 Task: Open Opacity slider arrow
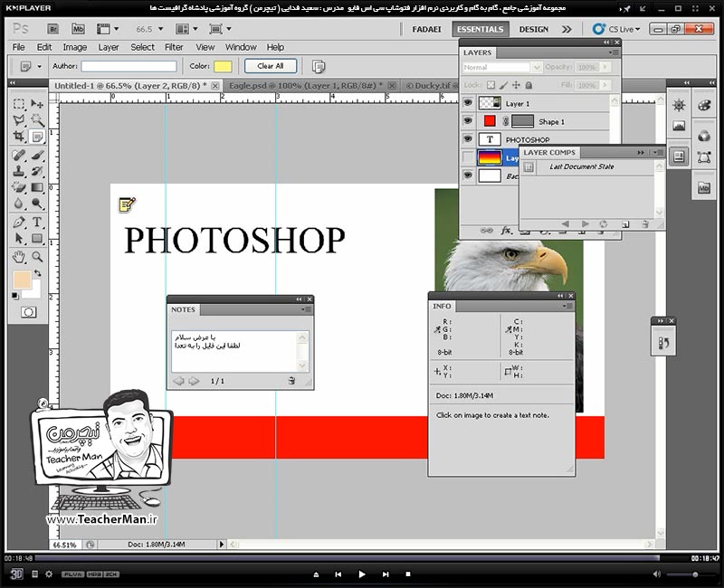coord(605,67)
